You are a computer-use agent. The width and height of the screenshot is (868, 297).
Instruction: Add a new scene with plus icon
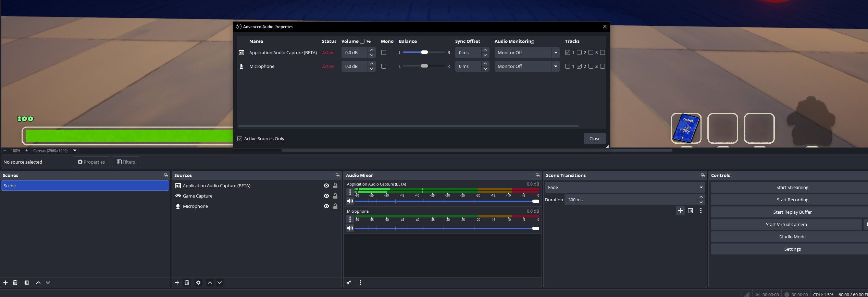[x=5, y=283]
